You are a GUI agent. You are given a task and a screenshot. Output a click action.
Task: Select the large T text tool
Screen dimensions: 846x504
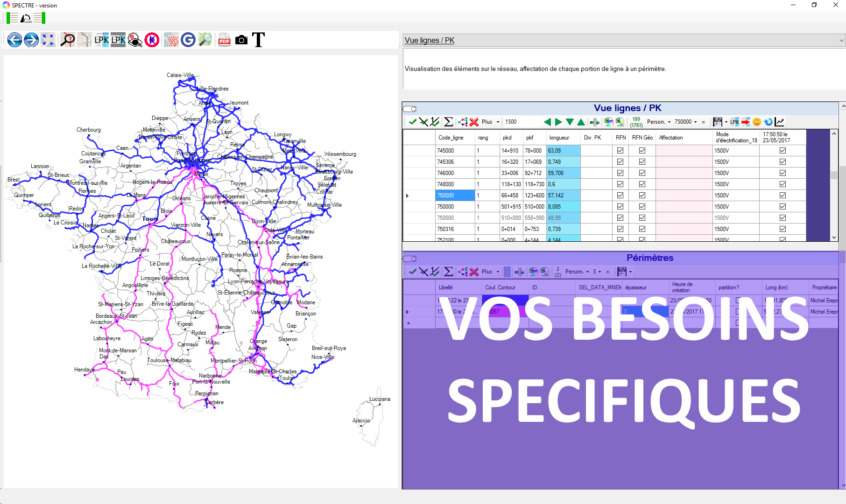[x=258, y=40]
